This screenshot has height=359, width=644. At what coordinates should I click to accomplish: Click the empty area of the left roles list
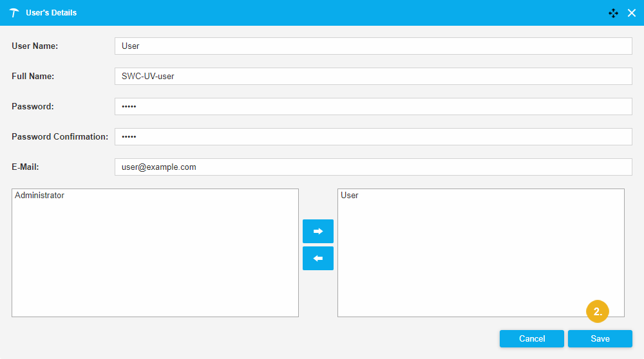(x=155, y=264)
